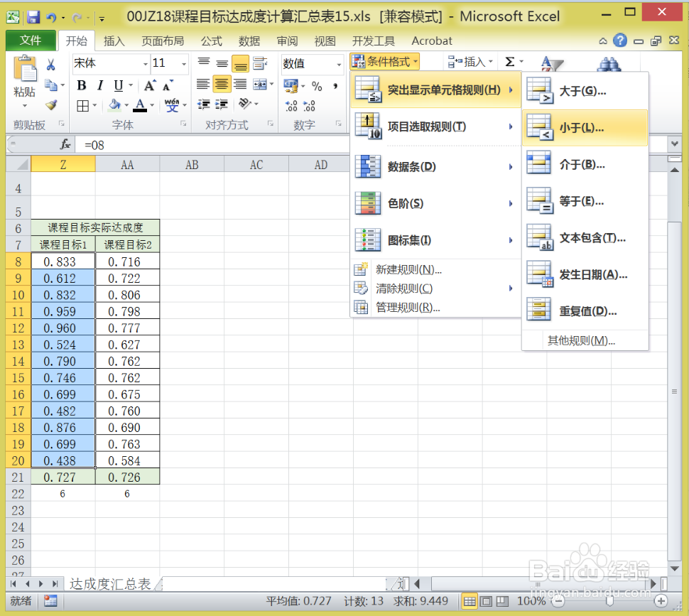Click the Increase Decimal icon
689x616 pixels.
[291, 106]
